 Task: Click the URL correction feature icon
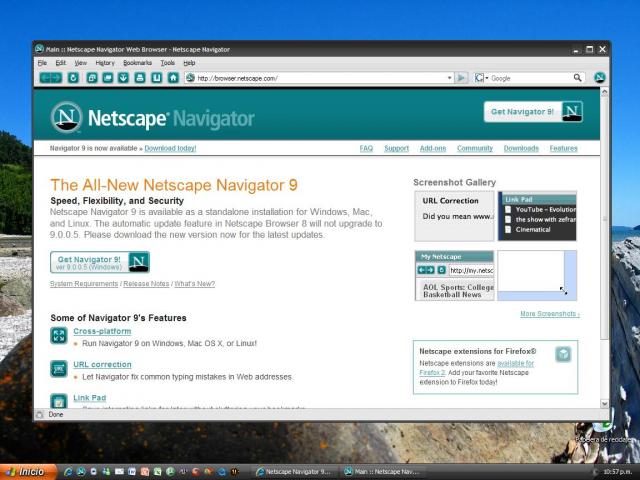(59, 369)
